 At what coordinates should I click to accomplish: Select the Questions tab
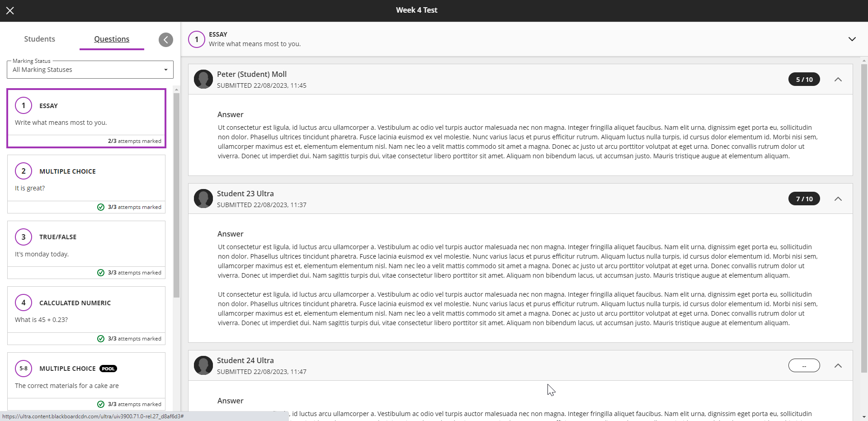pos(112,39)
